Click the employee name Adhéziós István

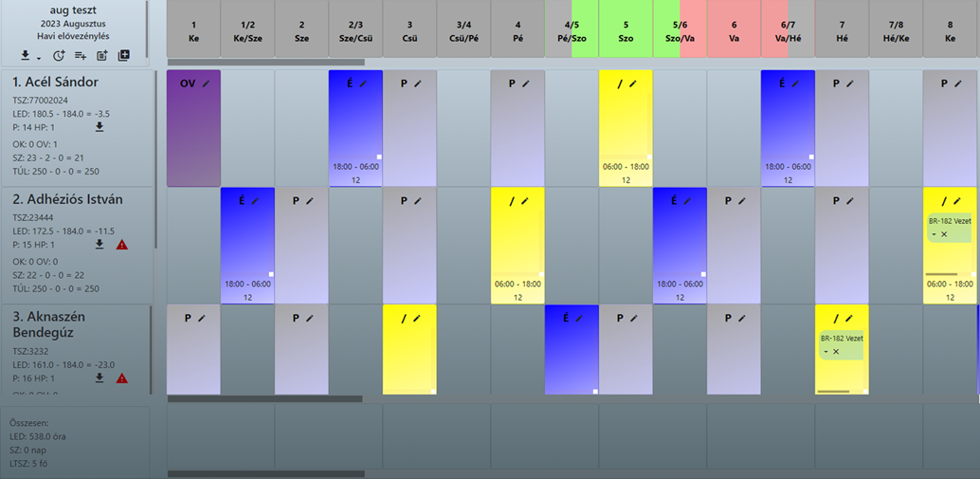67,199
